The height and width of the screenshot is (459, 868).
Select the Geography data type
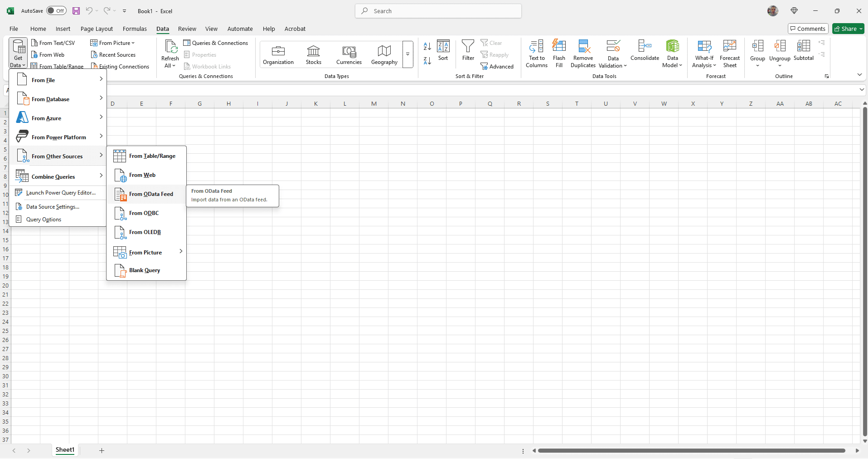point(384,54)
